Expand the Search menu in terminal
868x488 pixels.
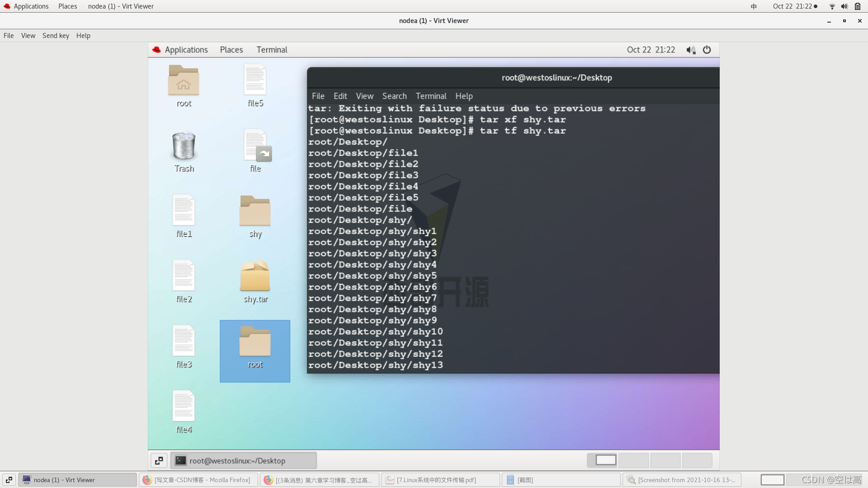pyautogui.click(x=394, y=96)
